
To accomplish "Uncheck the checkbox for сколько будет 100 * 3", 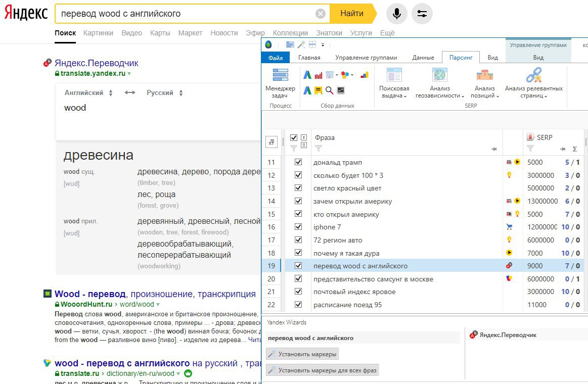I will [x=298, y=175].
